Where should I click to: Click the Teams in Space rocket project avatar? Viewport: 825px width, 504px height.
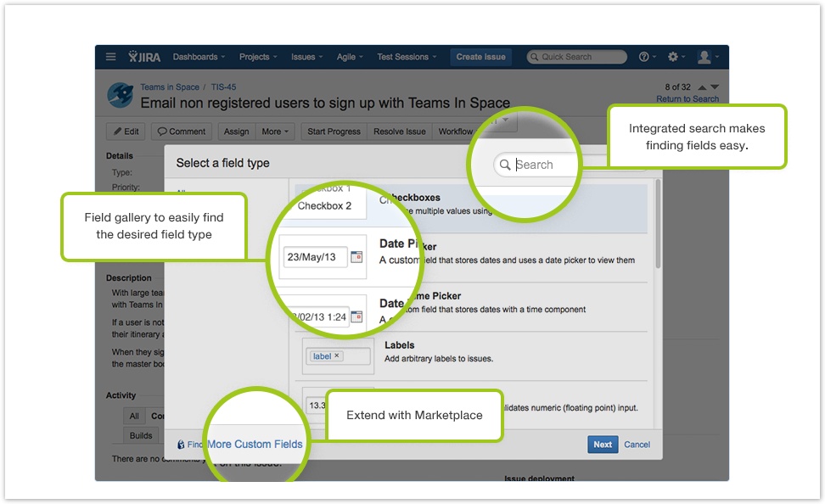click(120, 95)
